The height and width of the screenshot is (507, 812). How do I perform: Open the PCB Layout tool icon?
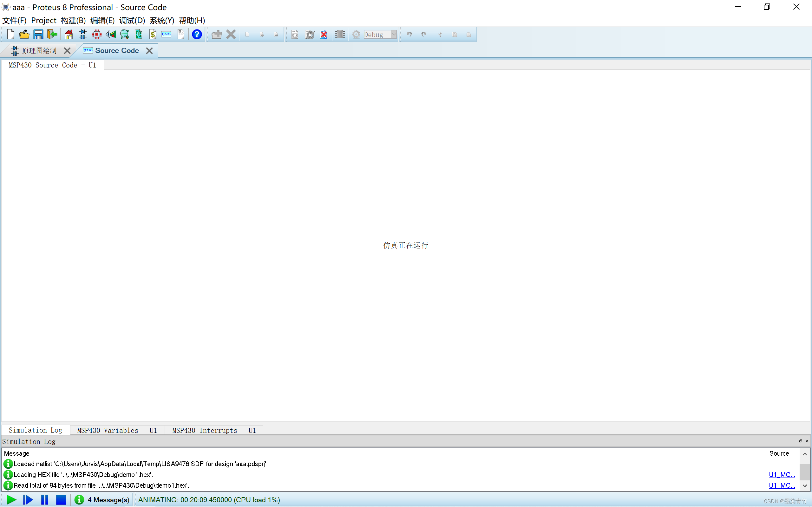(x=96, y=34)
